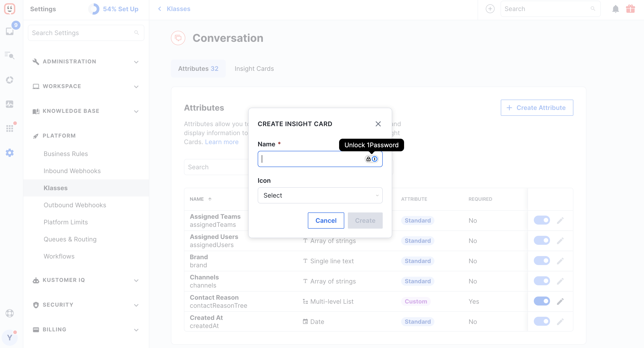Toggle the Brand attribute switch
The height and width of the screenshot is (348, 644).
point(542,261)
